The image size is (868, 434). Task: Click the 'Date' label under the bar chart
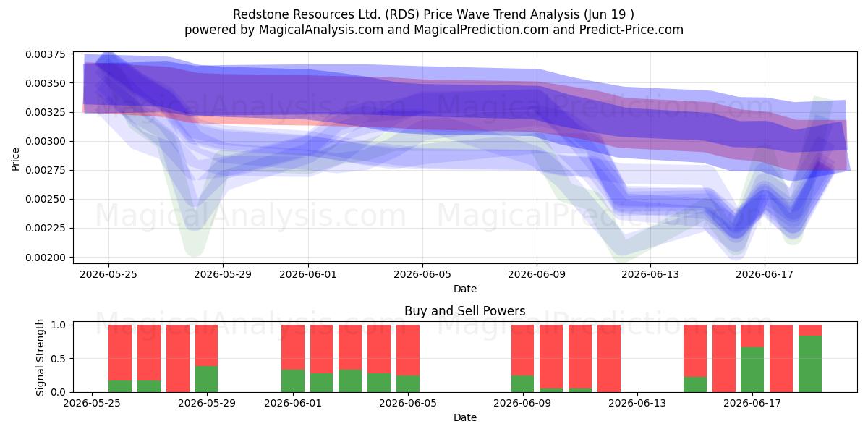pos(464,417)
